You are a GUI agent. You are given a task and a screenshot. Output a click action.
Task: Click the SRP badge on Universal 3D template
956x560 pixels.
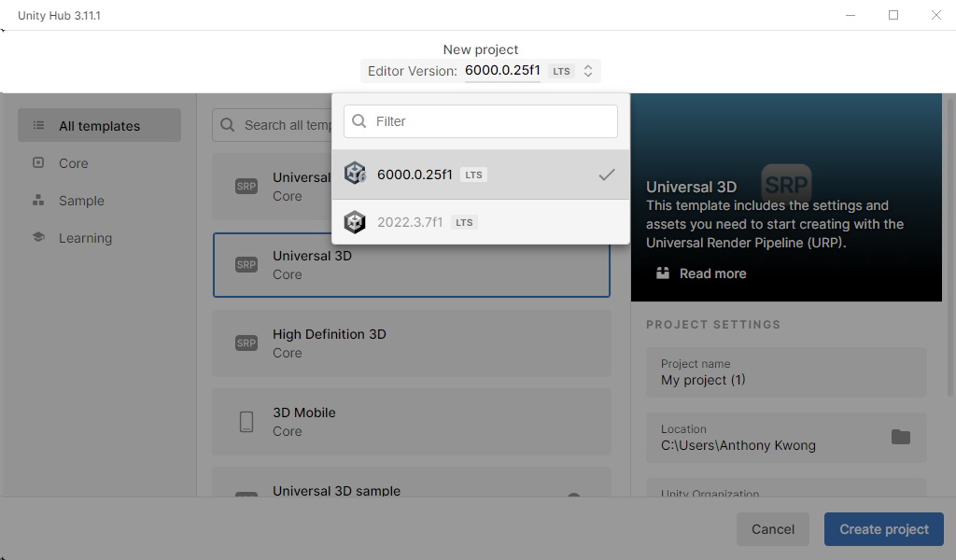246,264
